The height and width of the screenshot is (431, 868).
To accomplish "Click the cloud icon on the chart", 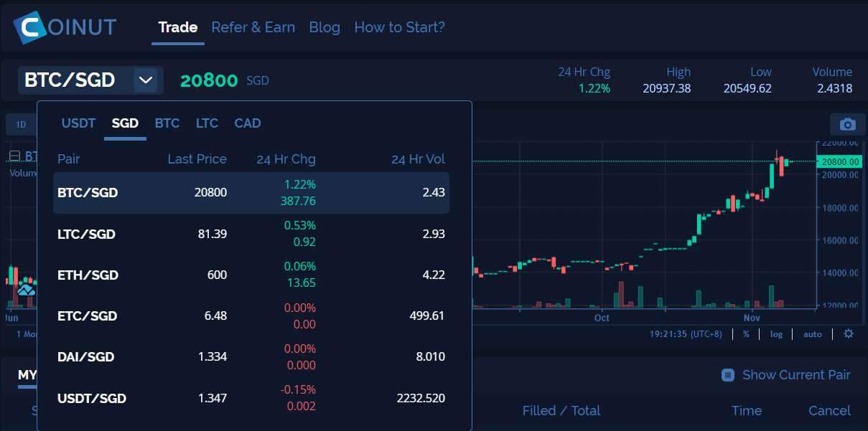I will coord(26,290).
